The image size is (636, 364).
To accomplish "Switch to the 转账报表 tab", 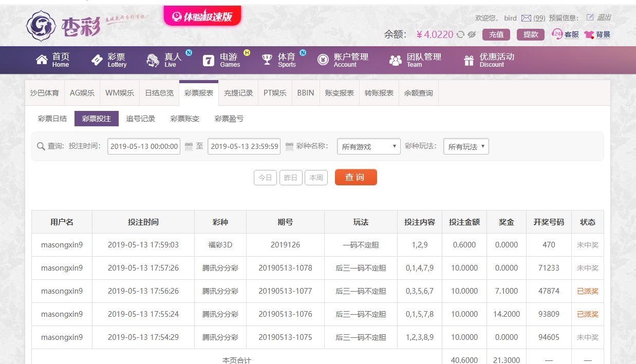I will (x=379, y=93).
